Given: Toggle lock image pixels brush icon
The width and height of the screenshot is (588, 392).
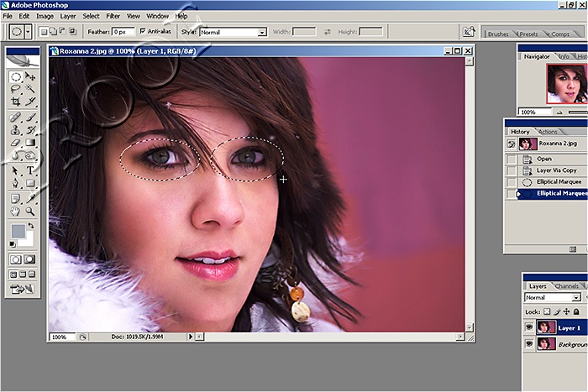Looking at the screenshot, I should (x=557, y=311).
